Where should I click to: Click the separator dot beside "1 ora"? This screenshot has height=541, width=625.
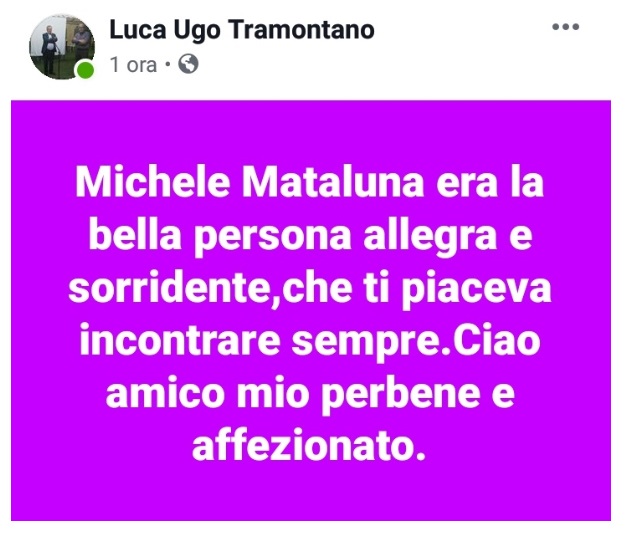pyautogui.click(x=167, y=64)
